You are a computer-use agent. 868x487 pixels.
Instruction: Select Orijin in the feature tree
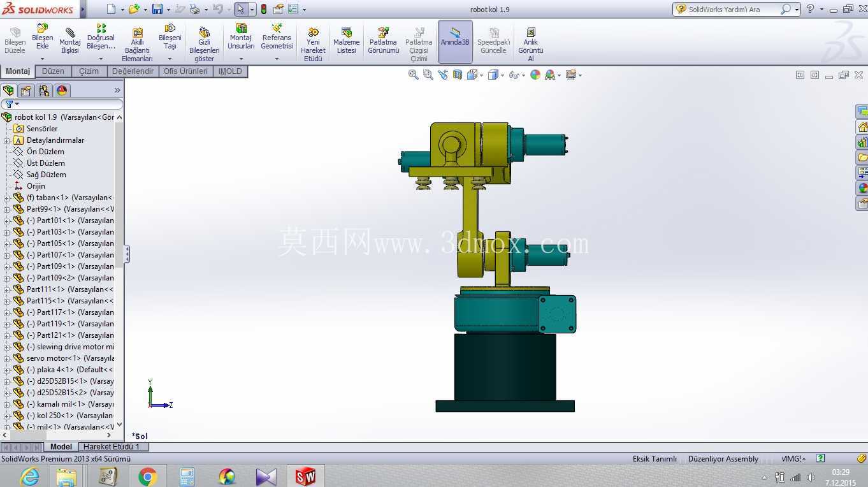coord(36,186)
